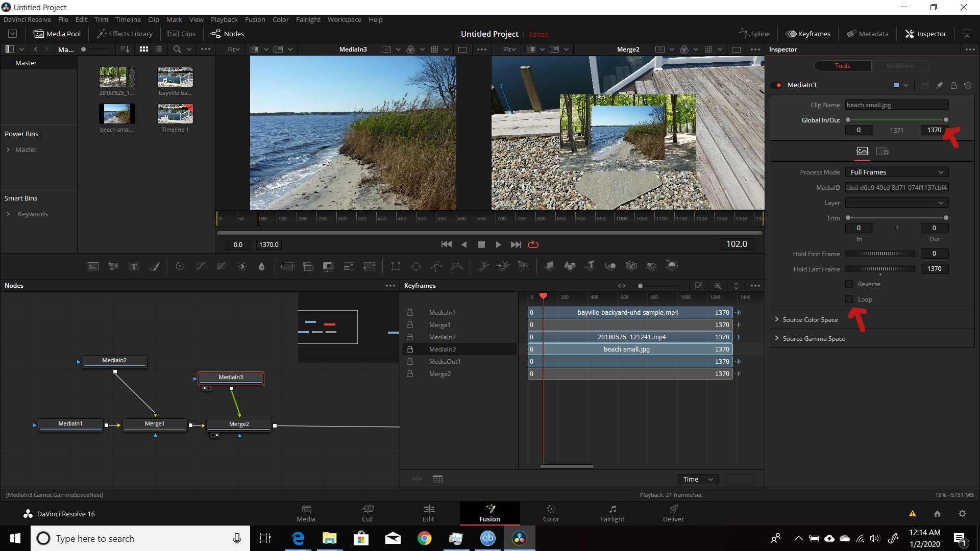Toggle the Metadata panel button
The width and height of the screenshot is (980, 551).
pyautogui.click(x=867, y=34)
